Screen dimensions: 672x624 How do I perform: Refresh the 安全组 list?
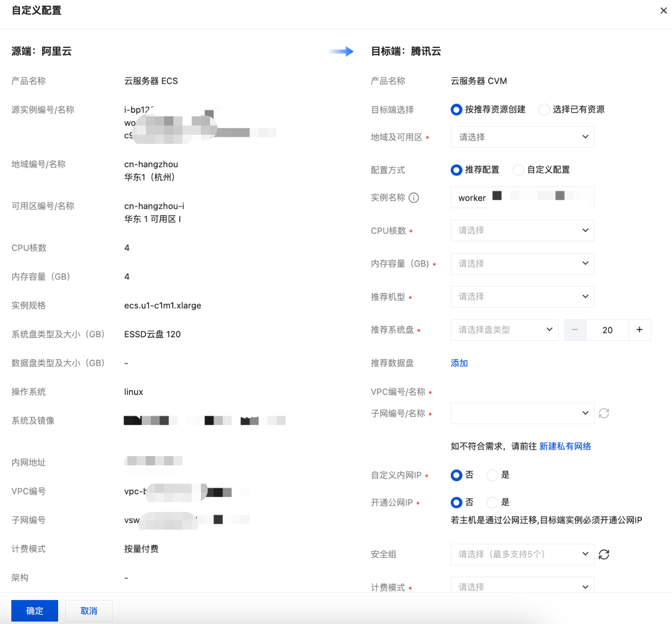(x=604, y=554)
